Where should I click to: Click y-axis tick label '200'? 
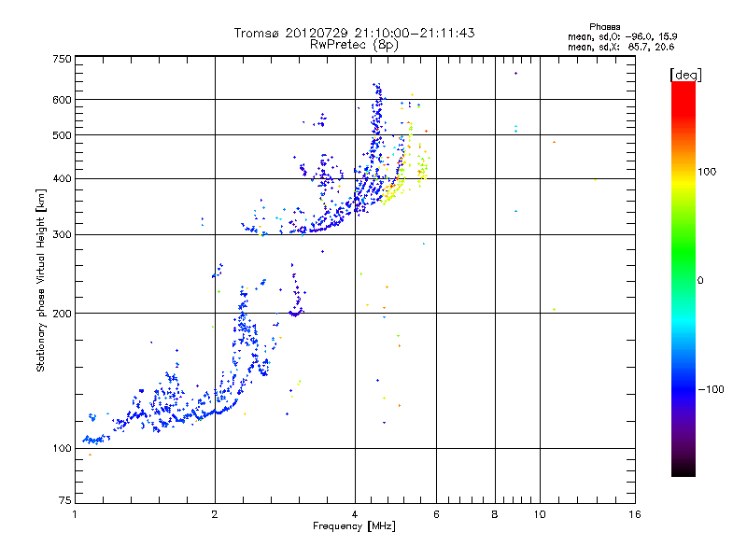point(62,314)
